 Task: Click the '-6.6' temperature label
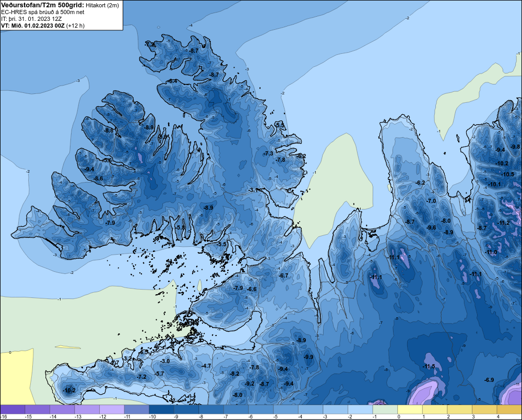[252, 289]
